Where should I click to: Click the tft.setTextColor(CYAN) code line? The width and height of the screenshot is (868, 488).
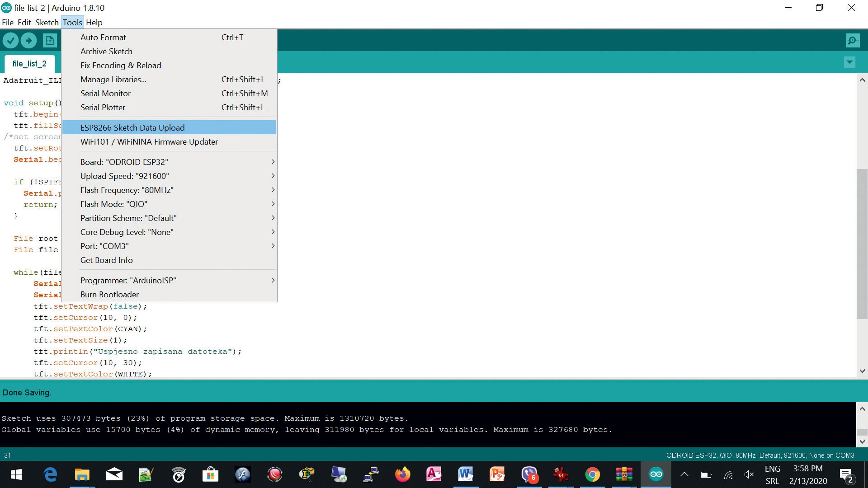click(x=90, y=329)
